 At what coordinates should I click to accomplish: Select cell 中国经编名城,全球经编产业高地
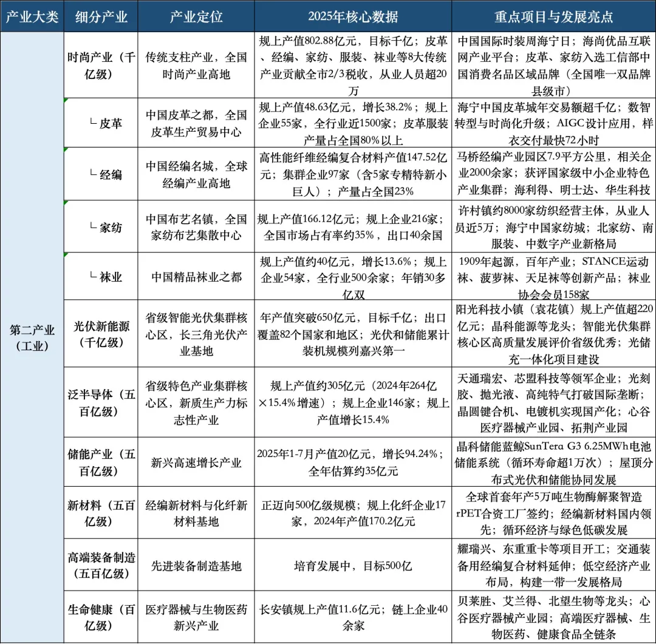tap(196, 174)
